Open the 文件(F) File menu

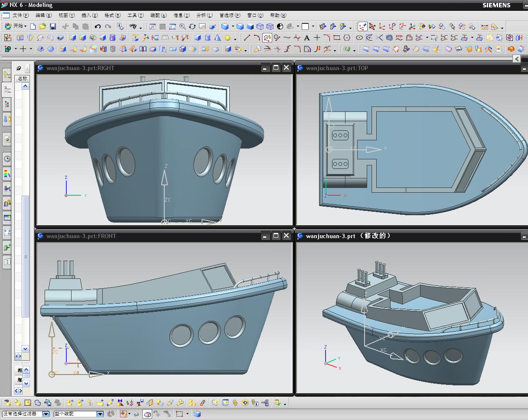point(20,15)
